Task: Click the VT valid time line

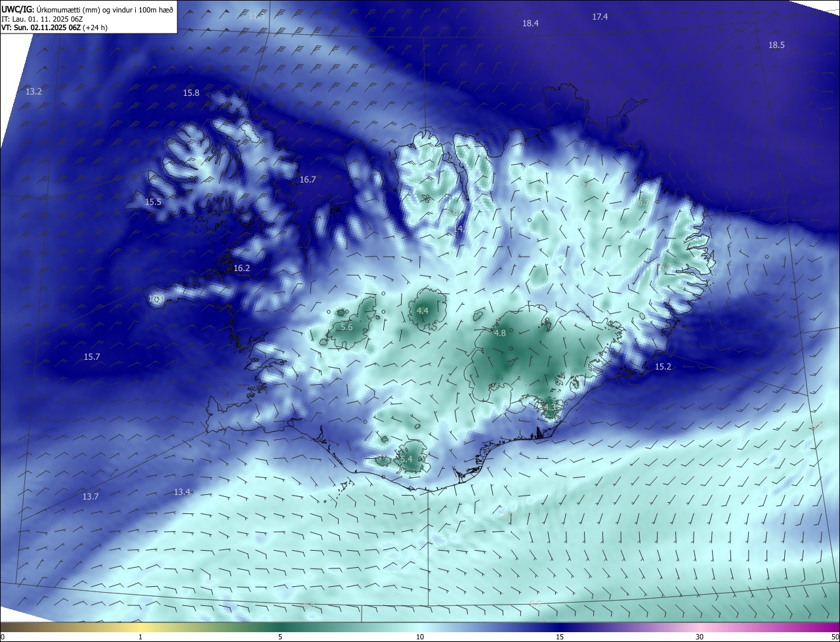Action: (x=54, y=28)
